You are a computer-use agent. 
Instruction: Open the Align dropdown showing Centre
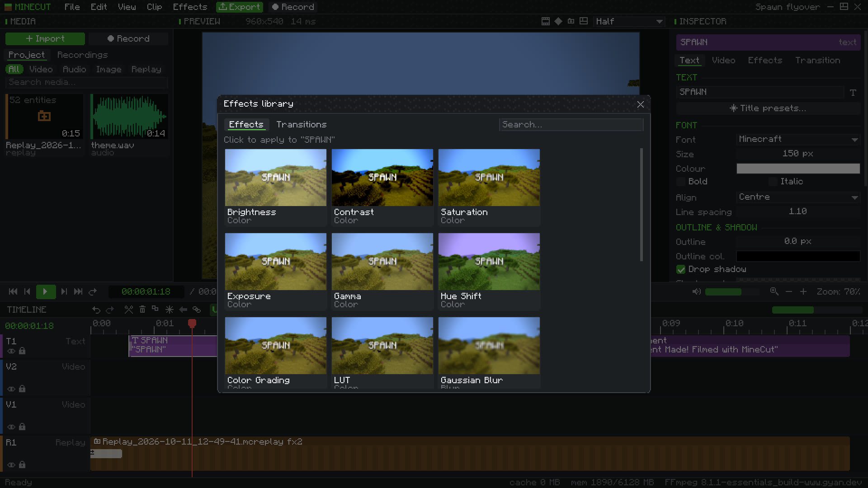(x=798, y=197)
